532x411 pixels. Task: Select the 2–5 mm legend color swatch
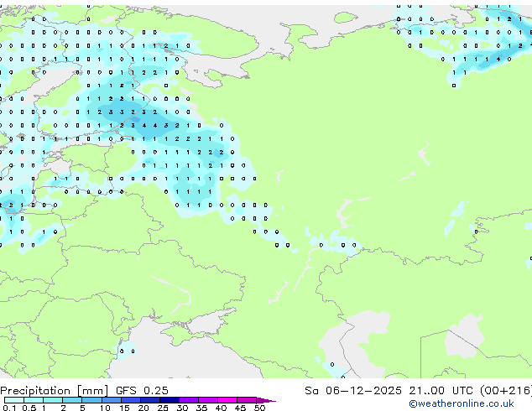72,400
